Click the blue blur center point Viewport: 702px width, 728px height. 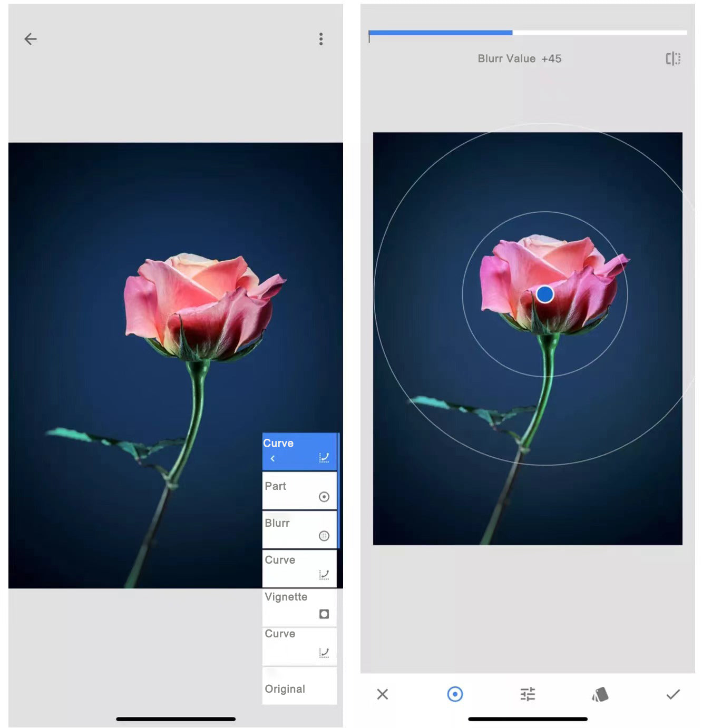544,294
